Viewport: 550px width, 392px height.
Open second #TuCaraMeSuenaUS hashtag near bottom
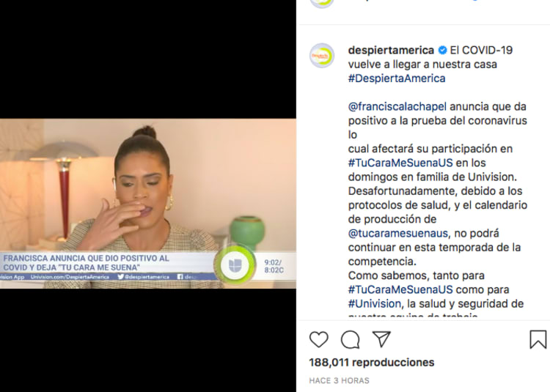coord(400,289)
